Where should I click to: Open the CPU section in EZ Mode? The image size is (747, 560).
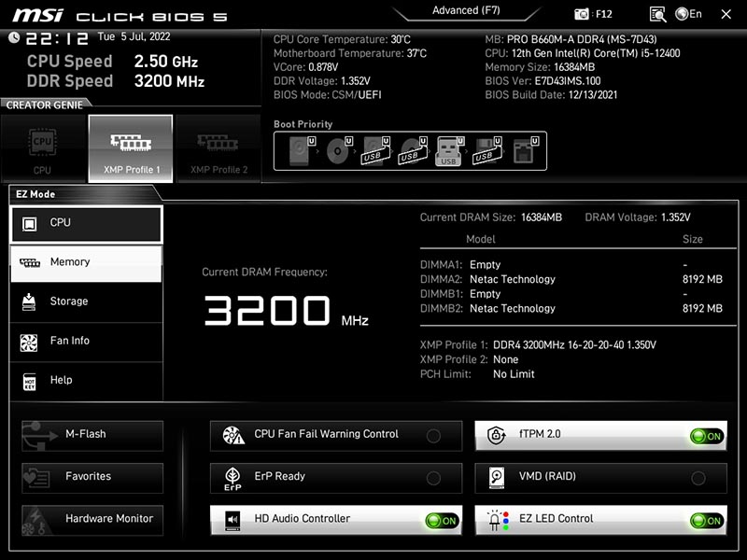[86, 223]
